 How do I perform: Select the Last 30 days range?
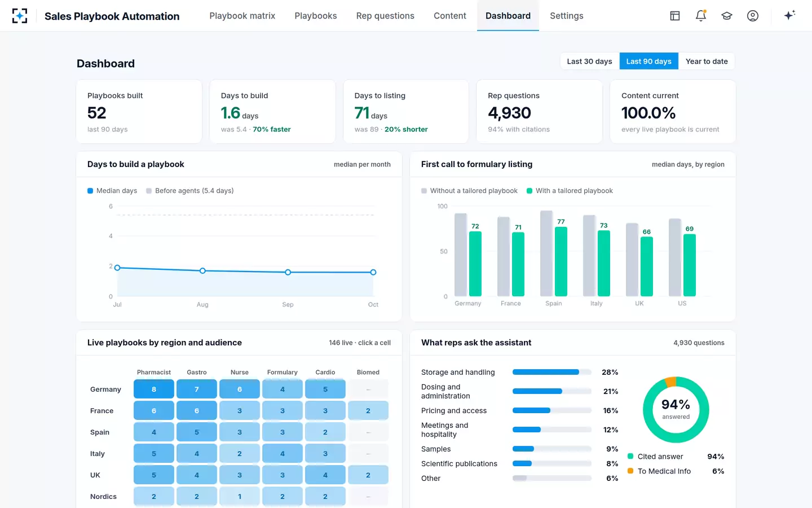tap(589, 62)
